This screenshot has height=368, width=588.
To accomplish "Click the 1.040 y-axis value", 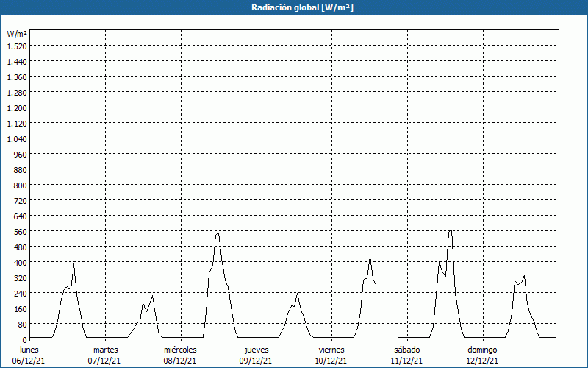I will (17, 138).
